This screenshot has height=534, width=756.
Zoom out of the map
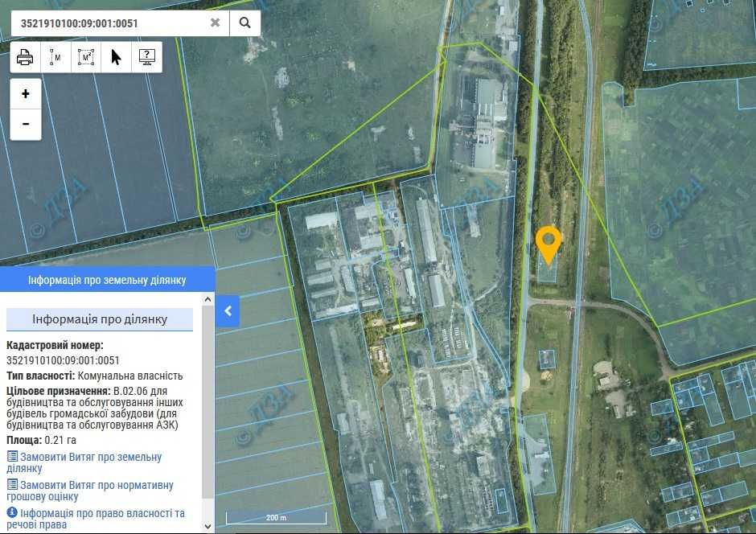pos(26,125)
